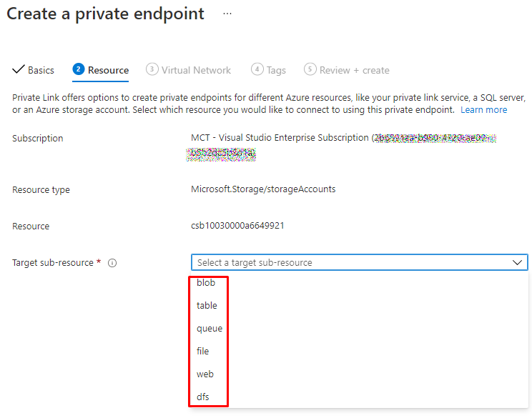Image resolution: width=532 pixels, height=418 pixels.
Task: Collapse dropdown using the chevron arrow
Action: (x=518, y=262)
